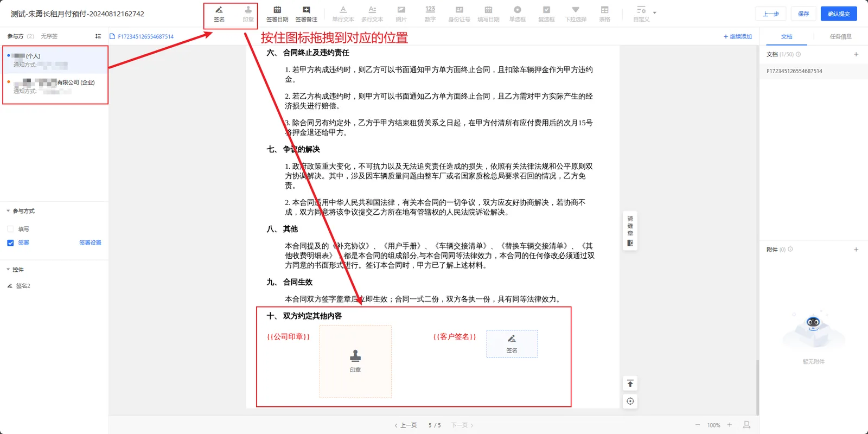
Task: Click the 骑缝章 cross-page seal button
Action: [x=630, y=231]
